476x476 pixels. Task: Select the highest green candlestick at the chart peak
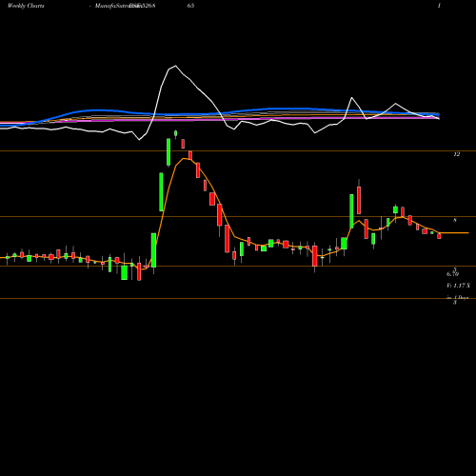pos(176,133)
